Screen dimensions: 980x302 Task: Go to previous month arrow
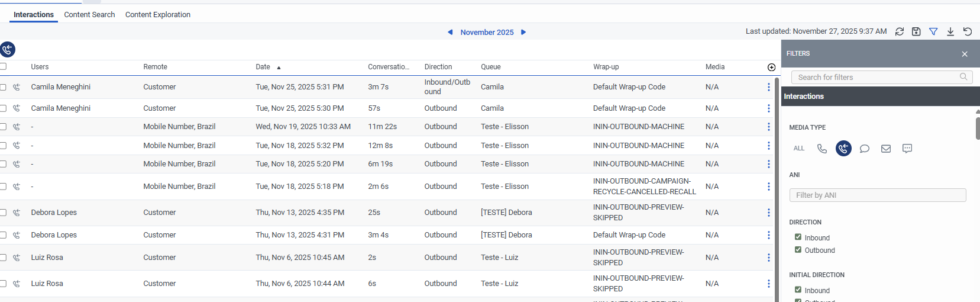pos(450,32)
